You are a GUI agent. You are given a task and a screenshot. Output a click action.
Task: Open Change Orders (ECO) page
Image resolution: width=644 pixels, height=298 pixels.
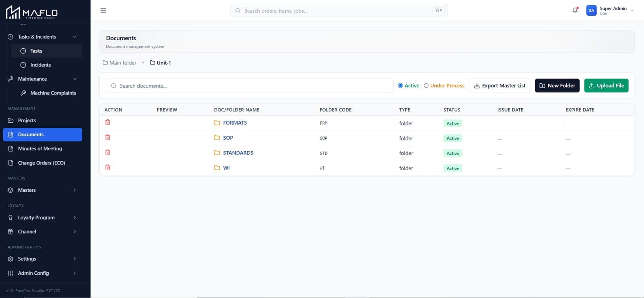click(x=42, y=163)
